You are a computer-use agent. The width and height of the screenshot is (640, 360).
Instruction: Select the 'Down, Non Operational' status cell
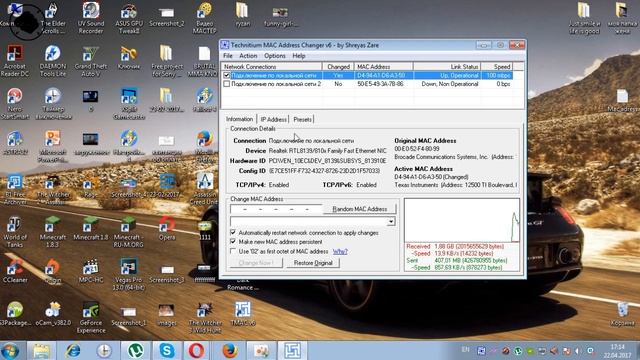(x=450, y=84)
